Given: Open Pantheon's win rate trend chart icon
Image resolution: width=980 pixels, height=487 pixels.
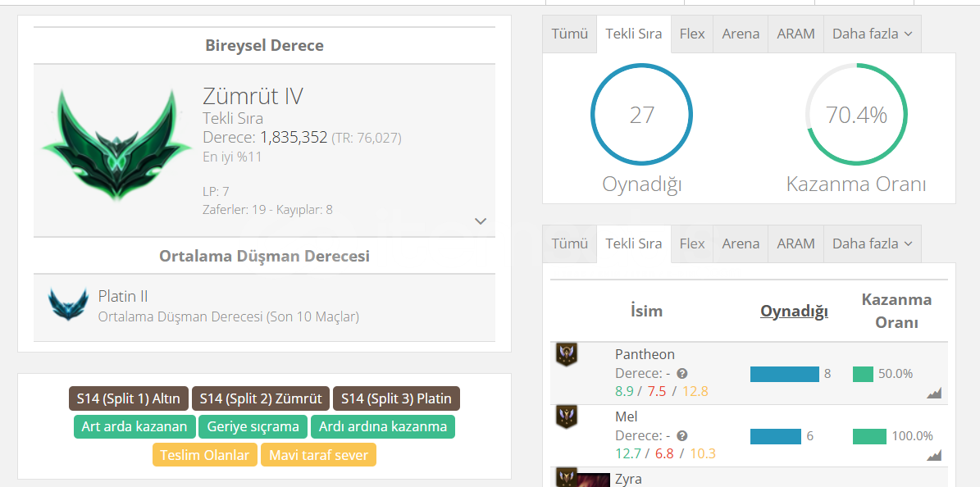Looking at the screenshot, I should pos(934,394).
